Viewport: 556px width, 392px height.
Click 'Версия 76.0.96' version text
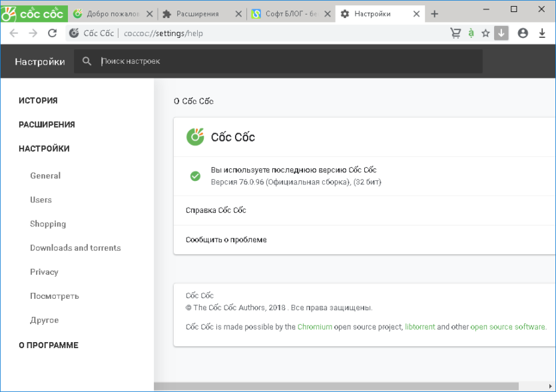coord(296,182)
